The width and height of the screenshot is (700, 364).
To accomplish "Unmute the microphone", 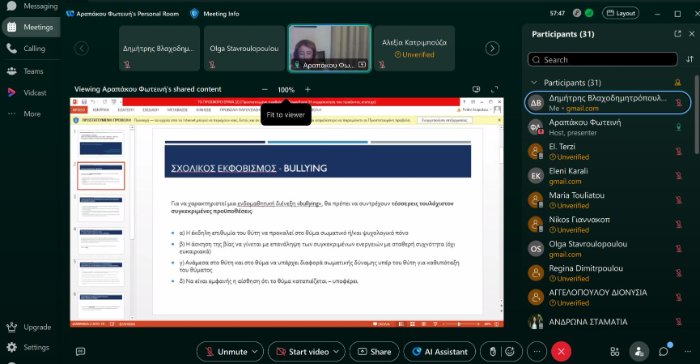I will coord(226,351).
